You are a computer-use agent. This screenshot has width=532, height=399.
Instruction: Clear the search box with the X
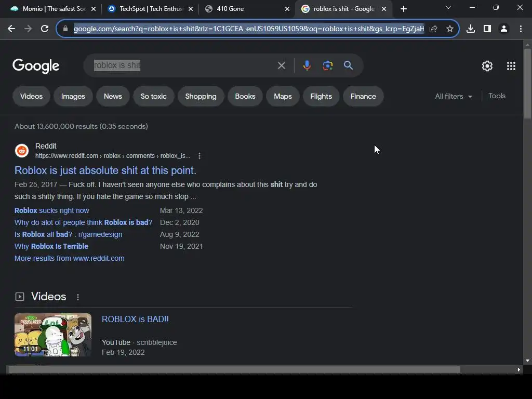pyautogui.click(x=281, y=65)
